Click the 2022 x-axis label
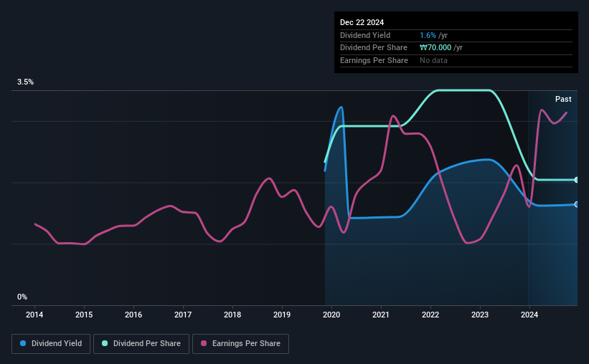This screenshot has width=589, height=364. click(430, 315)
